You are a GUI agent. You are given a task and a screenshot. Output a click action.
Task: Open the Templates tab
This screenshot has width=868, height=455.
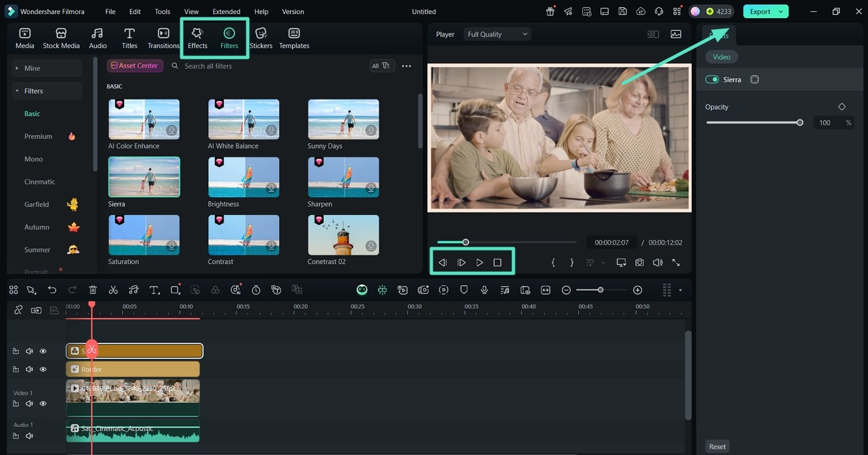coord(294,39)
